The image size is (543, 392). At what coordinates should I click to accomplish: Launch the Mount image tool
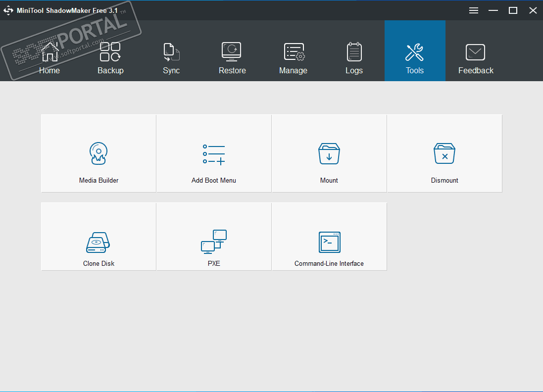[x=329, y=153]
